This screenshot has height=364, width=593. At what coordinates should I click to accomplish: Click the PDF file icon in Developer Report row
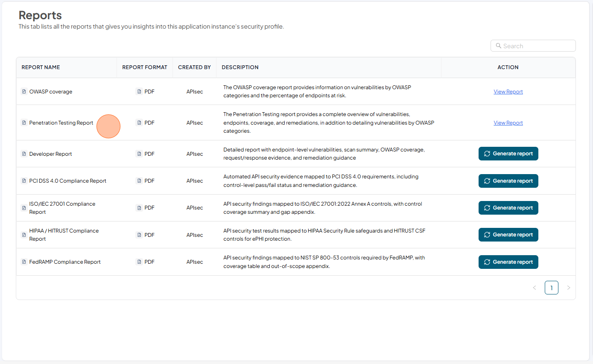(x=139, y=154)
